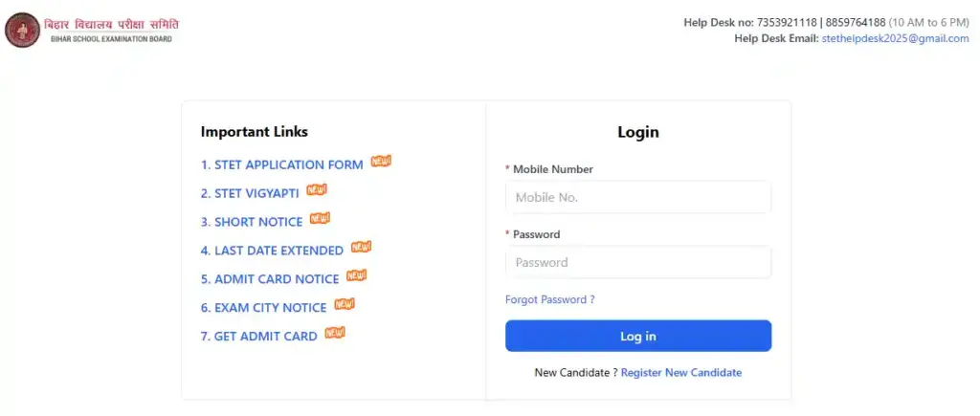Open the ADMIT CARD NOTICE link

click(x=270, y=279)
